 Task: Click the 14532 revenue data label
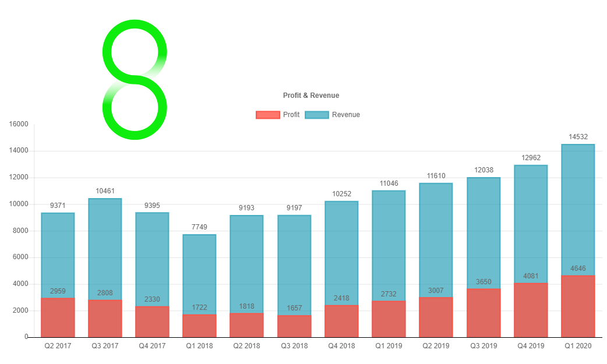578,137
